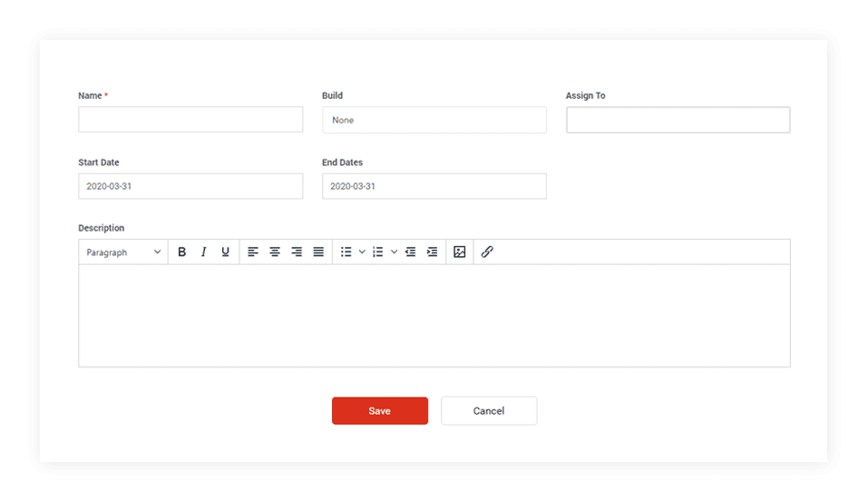Open the Paragraph style dropdown
The image size is (868, 502).
point(123,252)
